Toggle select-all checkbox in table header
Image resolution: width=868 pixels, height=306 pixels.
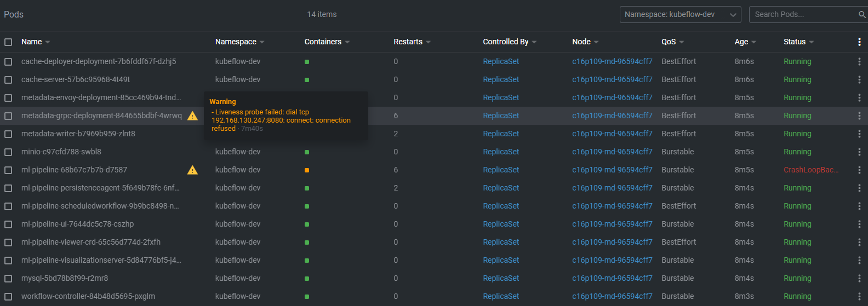click(x=8, y=42)
